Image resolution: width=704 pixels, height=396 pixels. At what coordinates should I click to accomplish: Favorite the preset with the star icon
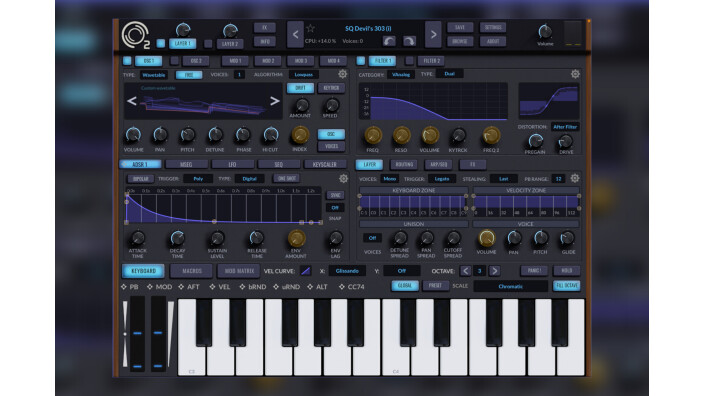[x=310, y=28]
